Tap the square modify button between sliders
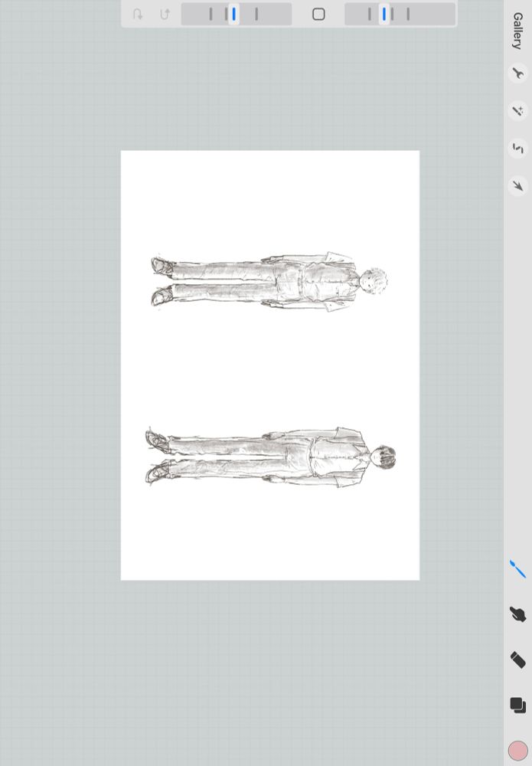This screenshot has height=766, width=532. 318,14
